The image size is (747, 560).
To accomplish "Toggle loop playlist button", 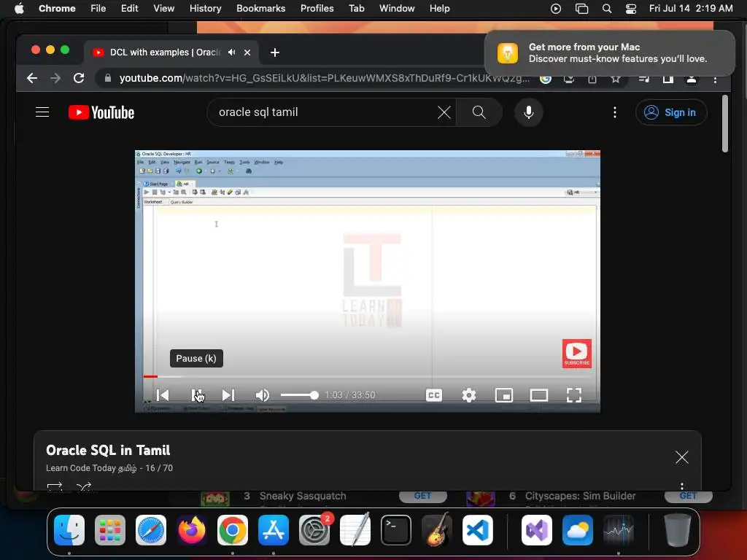I will (55, 486).
